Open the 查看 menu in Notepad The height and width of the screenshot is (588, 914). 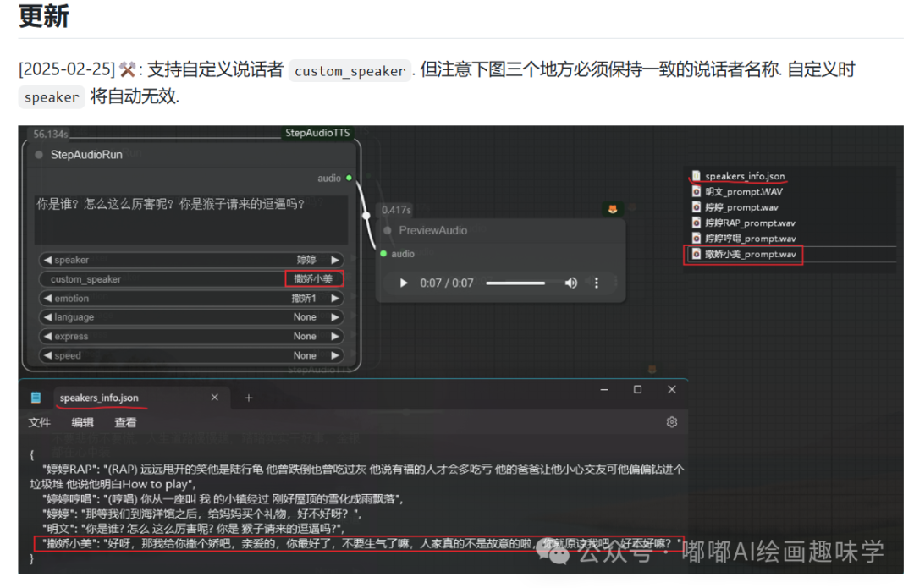coord(125,422)
